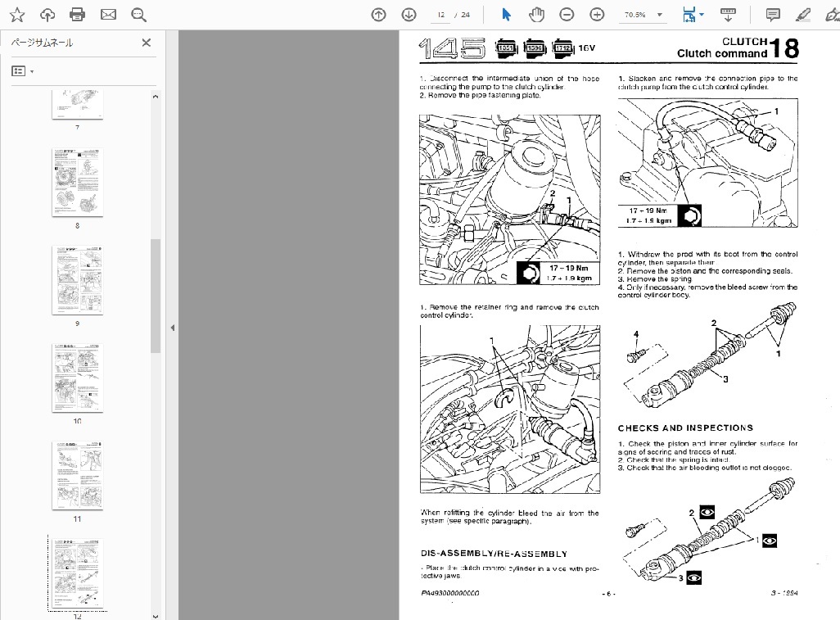Zoom out with the minus button
Image resolution: width=840 pixels, height=620 pixels.
(x=567, y=15)
